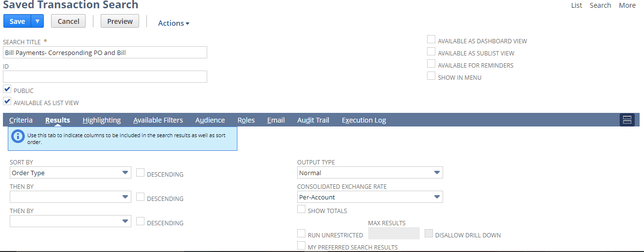Viewport: 644px width, 252px height.
Task: Click the Search link at the top right
Action: tap(600, 5)
